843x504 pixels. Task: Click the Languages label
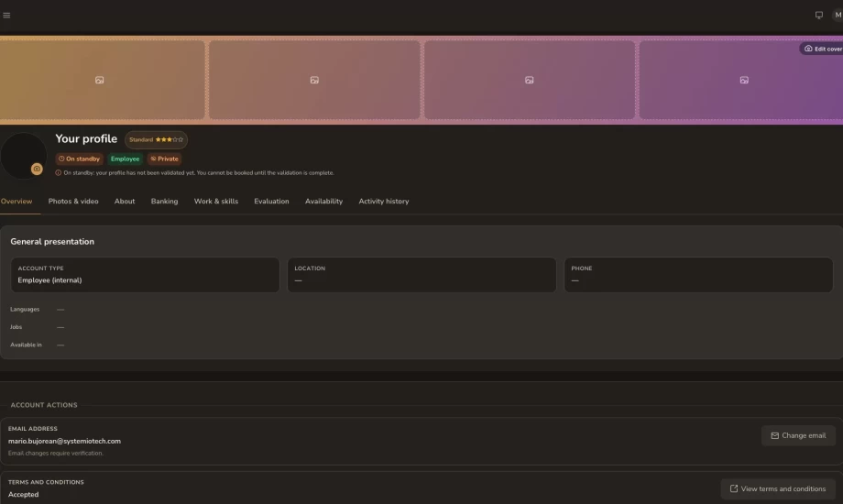(25, 310)
